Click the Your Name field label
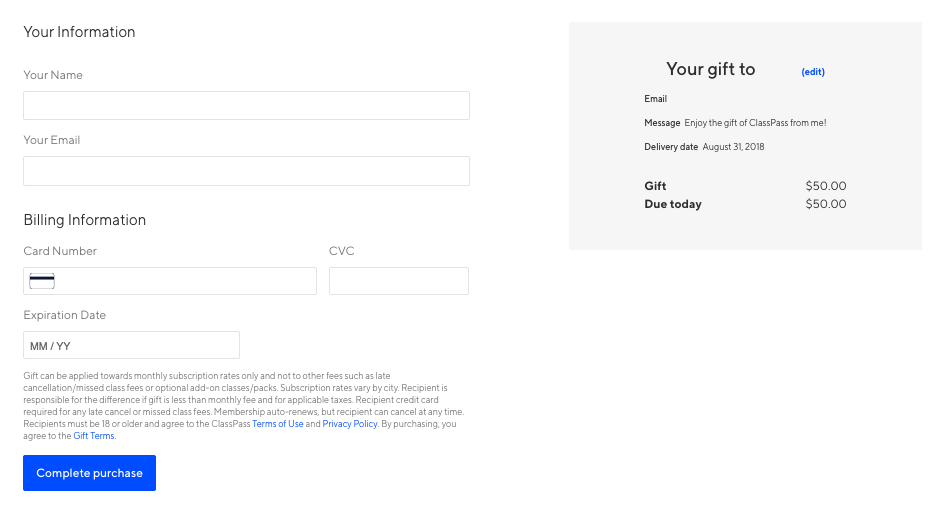945x517 pixels. (53, 75)
